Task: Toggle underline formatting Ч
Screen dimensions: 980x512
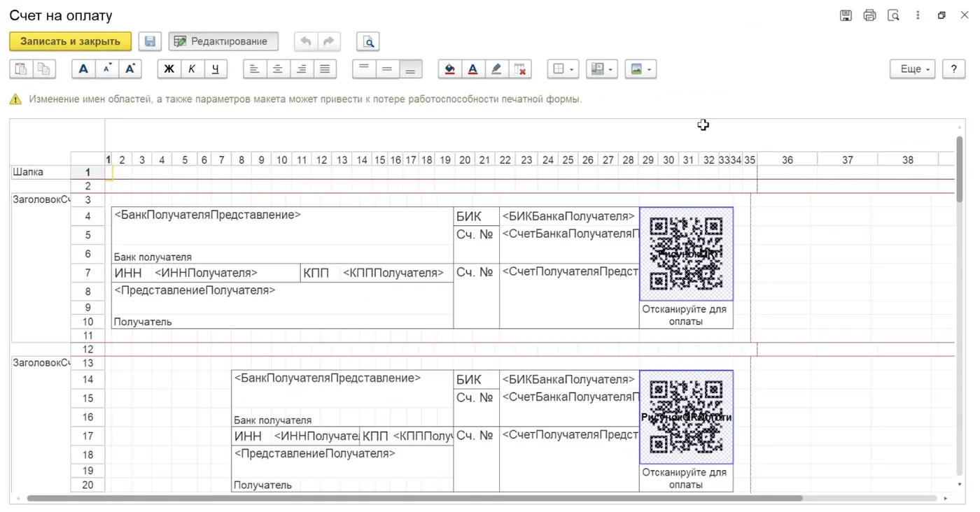Action: pos(215,69)
